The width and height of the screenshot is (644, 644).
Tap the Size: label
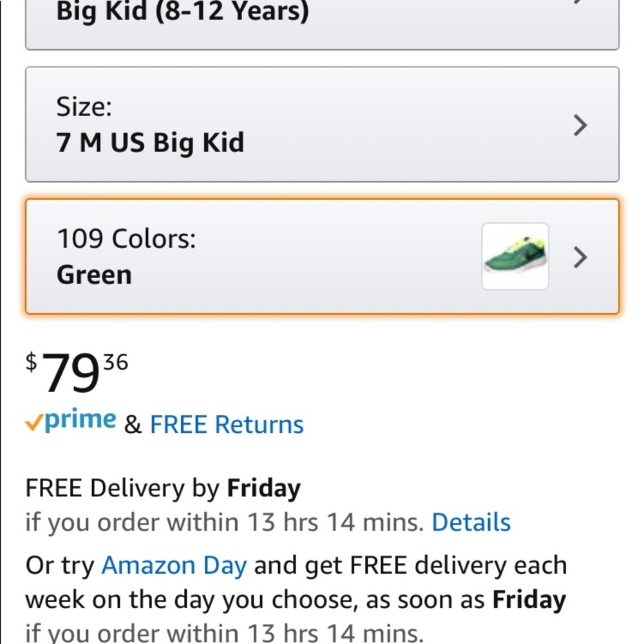click(x=84, y=106)
